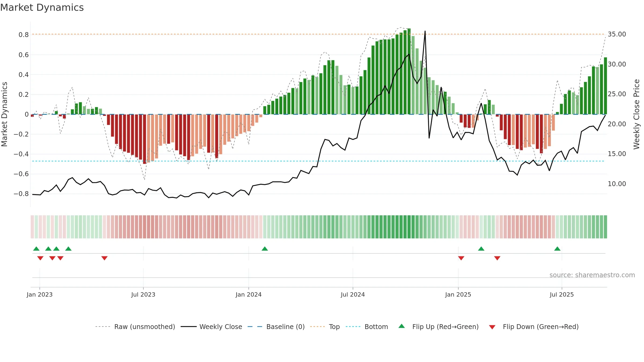Click the 0 tick on the left axis
This screenshot has height=362, width=644.
click(x=27, y=114)
